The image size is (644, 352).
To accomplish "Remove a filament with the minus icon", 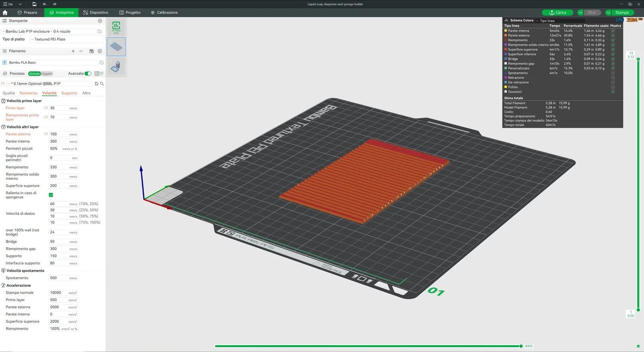I will click(x=81, y=51).
